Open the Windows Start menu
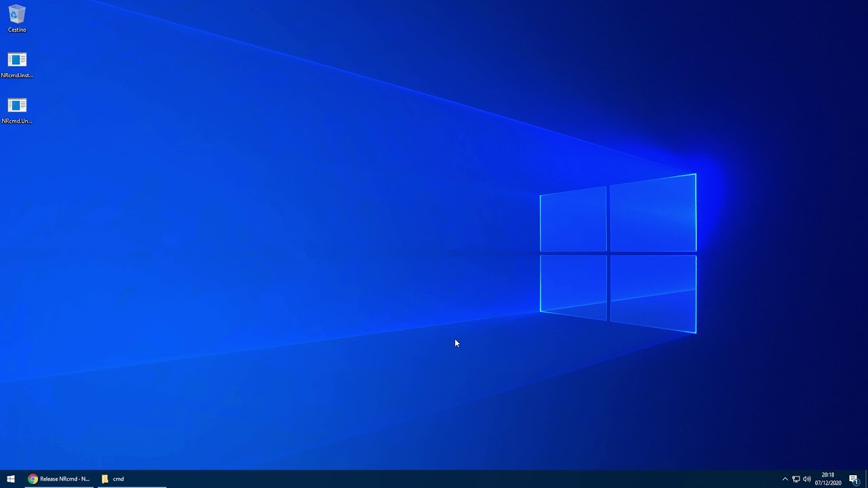This screenshot has width=868, height=488. (x=11, y=479)
